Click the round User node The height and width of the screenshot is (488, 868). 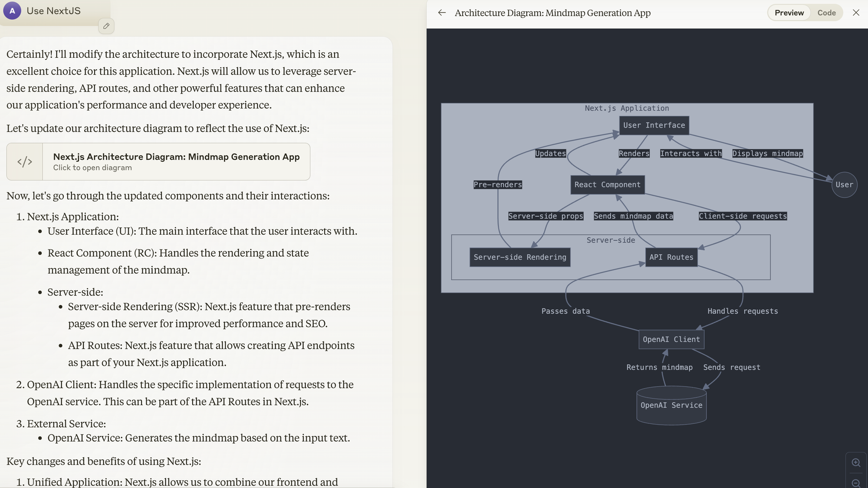pyautogui.click(x=844, y=185)
